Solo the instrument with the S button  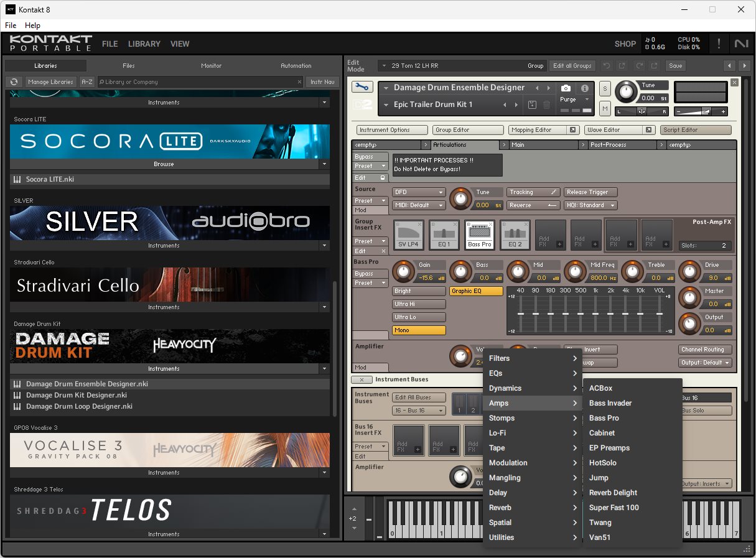pos(605,88)
